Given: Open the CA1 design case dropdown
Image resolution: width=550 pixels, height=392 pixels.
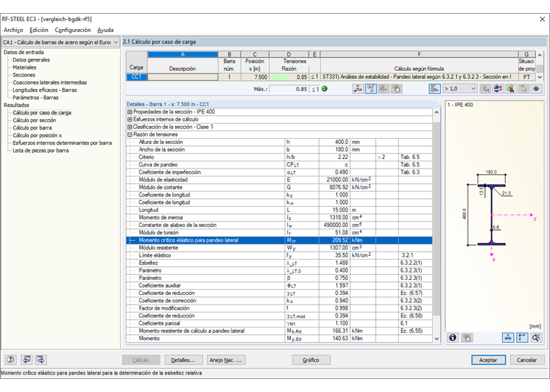Looking at the screenshot, I should coord(60,42).
